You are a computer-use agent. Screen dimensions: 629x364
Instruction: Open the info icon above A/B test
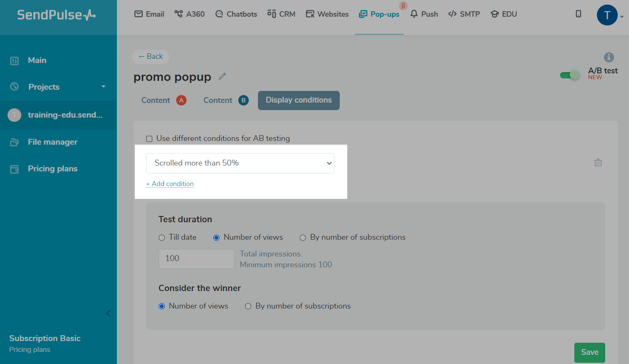pos(609,57)
